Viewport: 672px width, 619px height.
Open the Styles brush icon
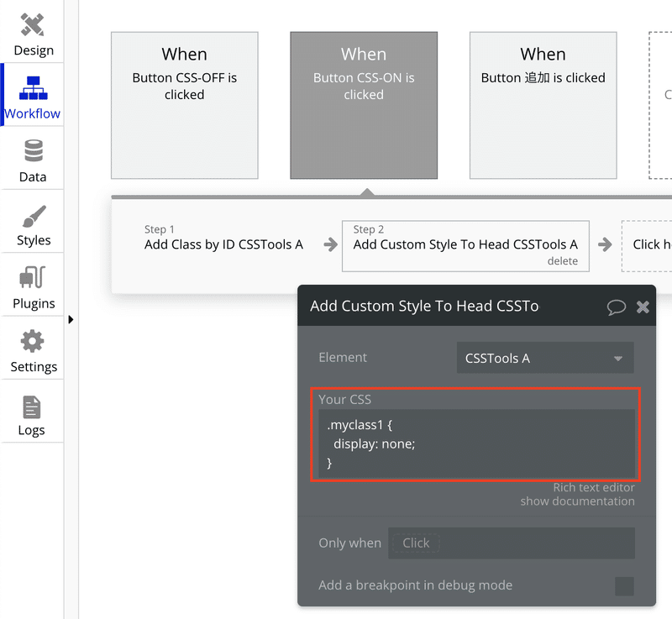pyautogui.click(x=34, y=216)
